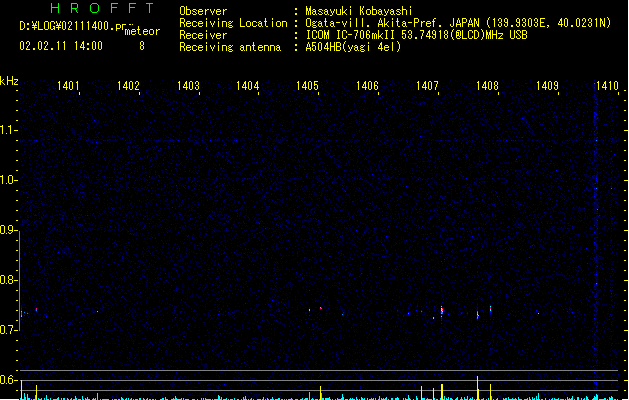Click the 1410 time axis label
Viewport: 629px width, 400px height.
click(x=607, y=85)
